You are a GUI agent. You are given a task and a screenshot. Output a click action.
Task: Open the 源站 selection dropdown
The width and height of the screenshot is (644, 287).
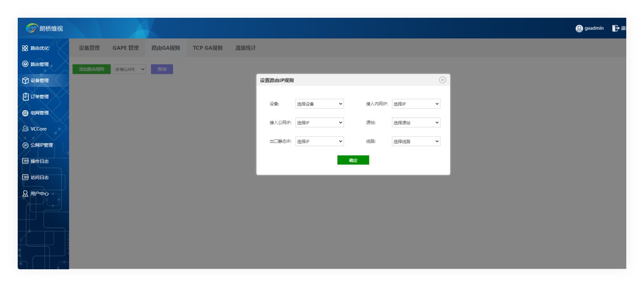(x=416, y=123)
